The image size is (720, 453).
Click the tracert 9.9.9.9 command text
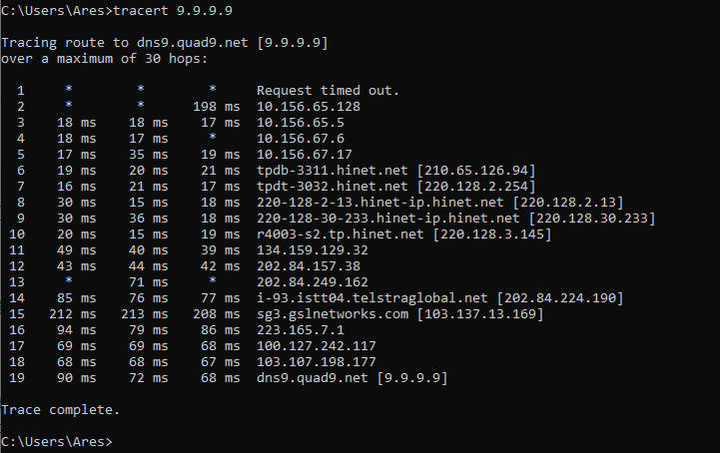[x=173, y=11]
